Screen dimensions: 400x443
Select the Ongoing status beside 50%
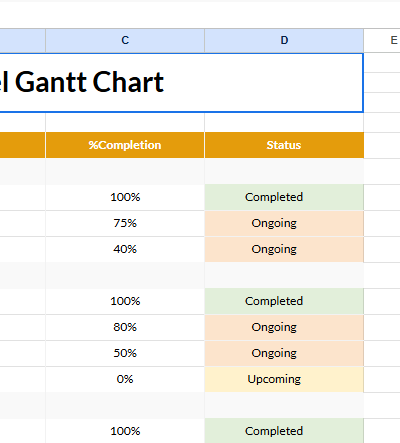point(284,353)
